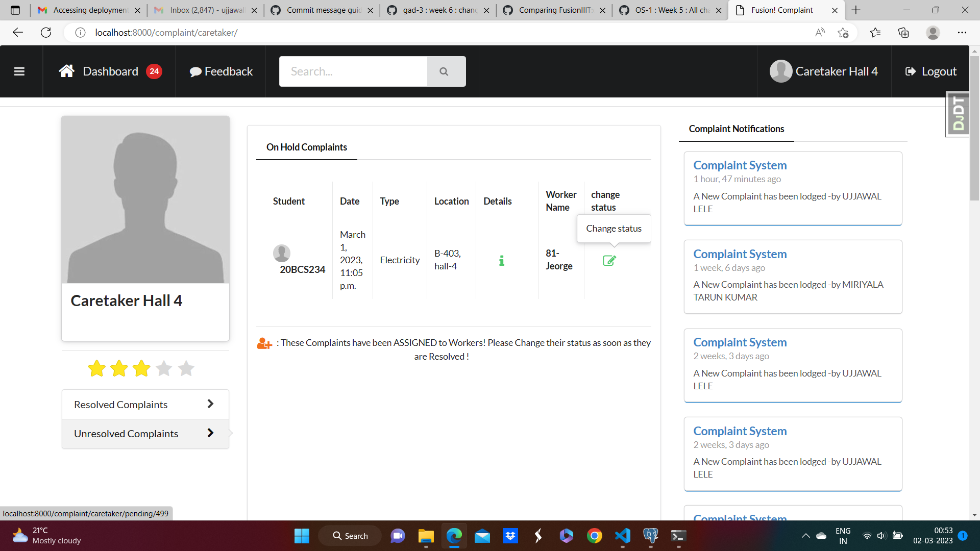The image size is (980, 551).
Task: Switch to Commit message guide browser tab
Action: click(x=323, y=10)
